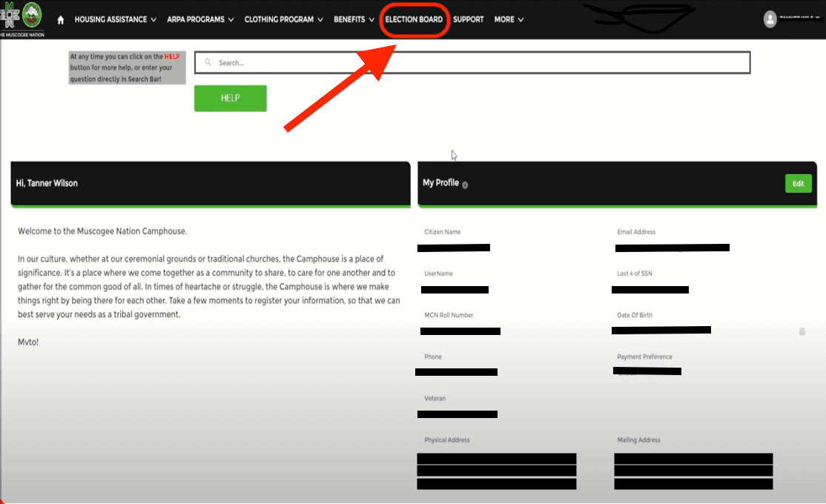Click the help tip note box
Image resolution: width=826 pixels, height=504 pixels.
(127, 67)
